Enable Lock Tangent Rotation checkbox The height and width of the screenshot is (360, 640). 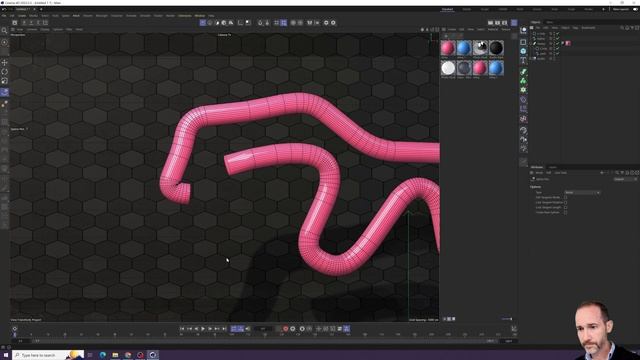pos(565,202)
